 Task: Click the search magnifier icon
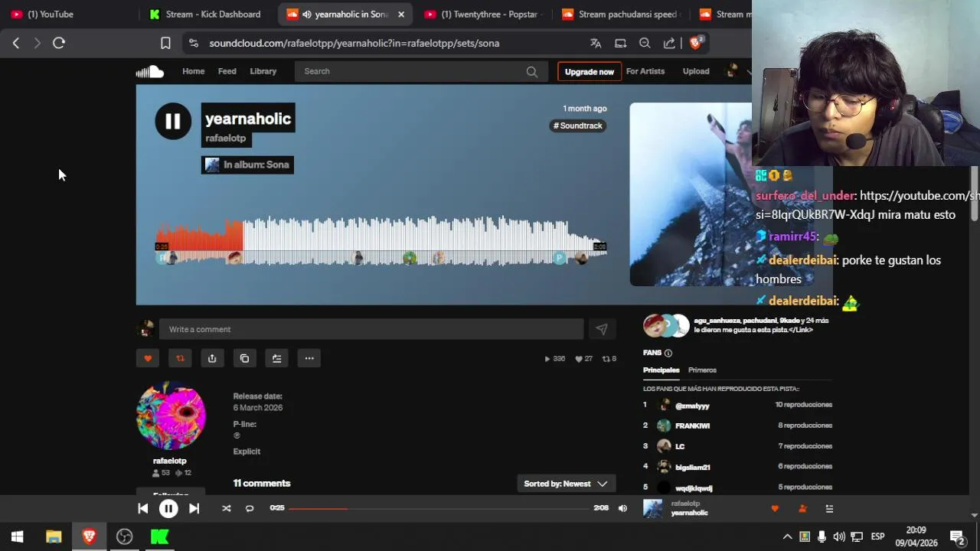point(531,71)
